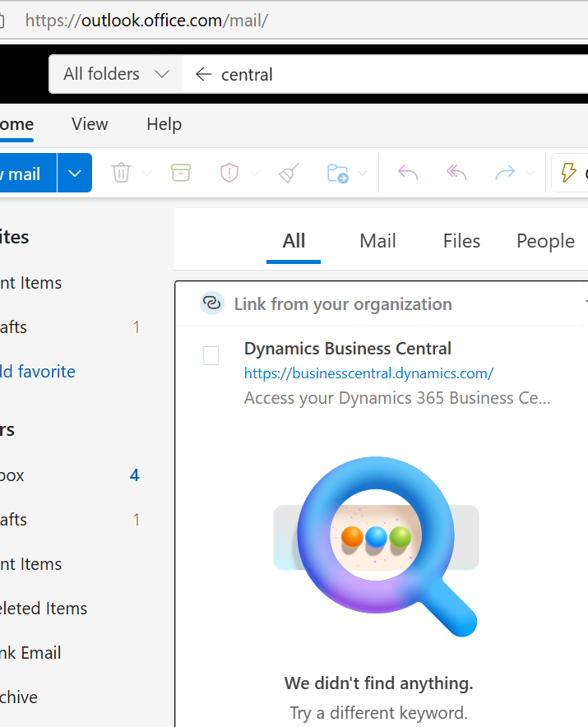The width and height of the screenshot is (588, 727).
Task: Click the Forward arrow icon
Action: pyautogui.click(x=505, y=173)
